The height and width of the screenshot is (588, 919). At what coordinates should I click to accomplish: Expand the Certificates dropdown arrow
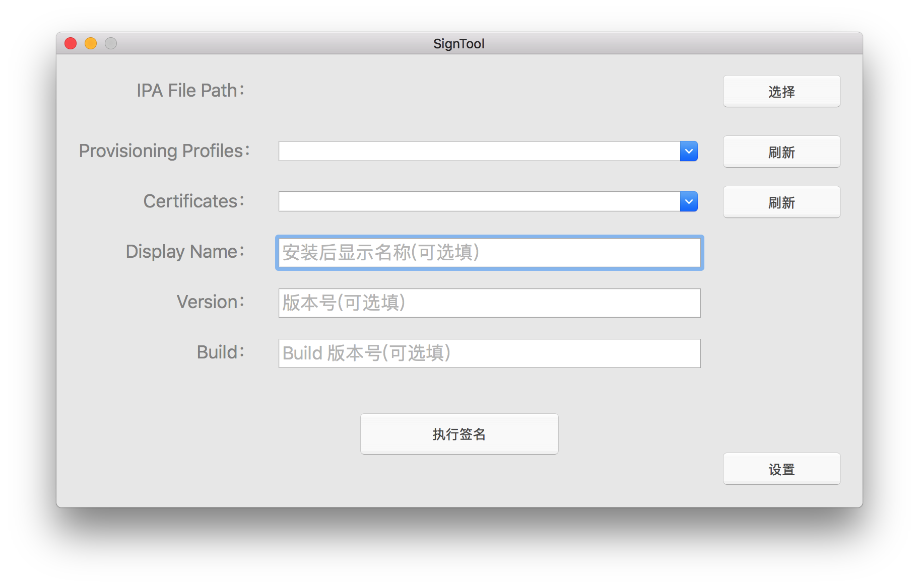(689, 201)
